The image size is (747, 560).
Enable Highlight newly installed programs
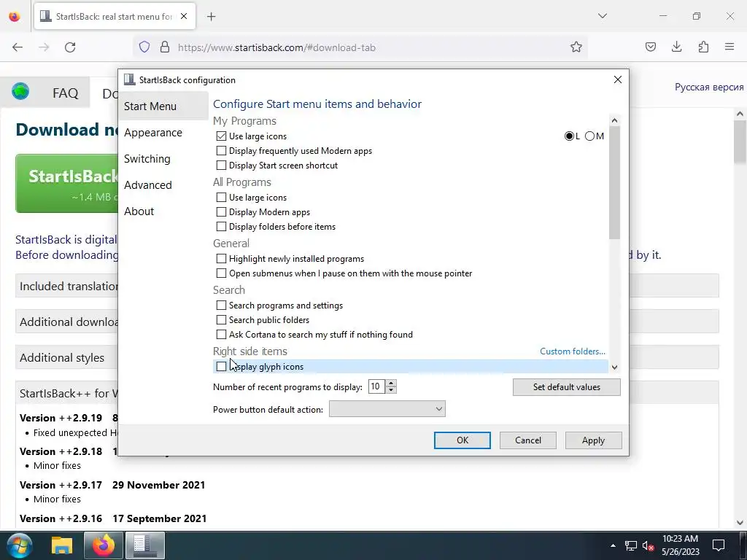coord(221,259)
